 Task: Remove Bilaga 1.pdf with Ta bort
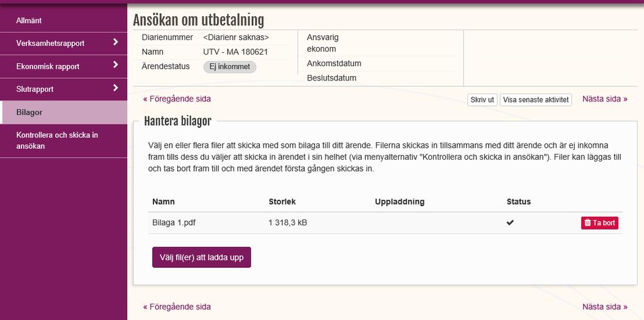tap(599, 223)
